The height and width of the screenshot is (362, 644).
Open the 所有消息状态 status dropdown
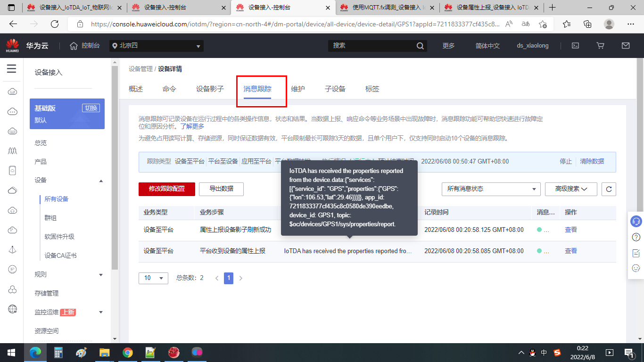tap(491, 189)
